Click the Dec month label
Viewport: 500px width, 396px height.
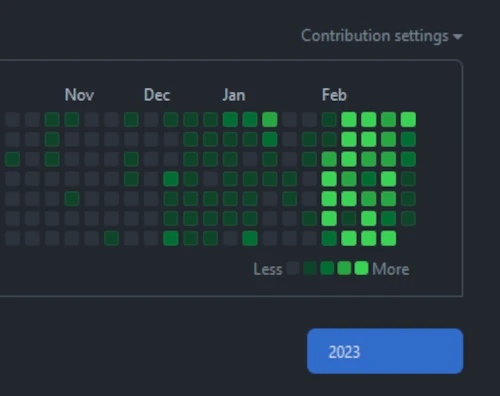(157, 95)
